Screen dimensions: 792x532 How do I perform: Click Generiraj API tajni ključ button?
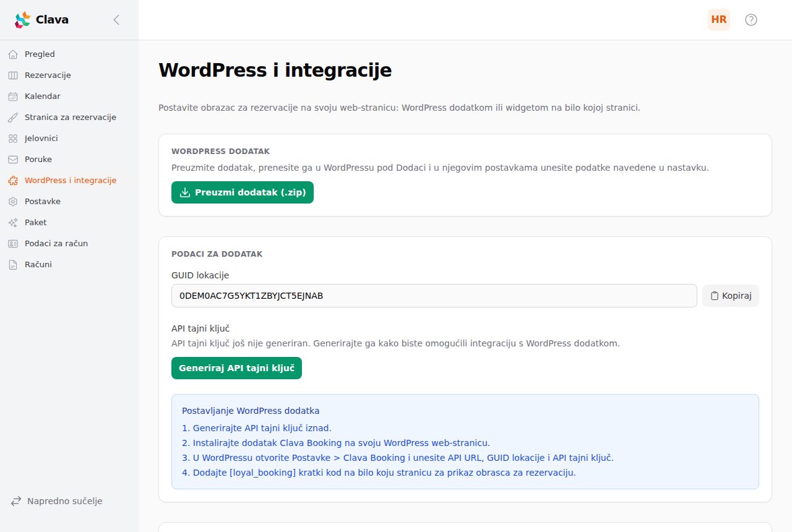236,368
